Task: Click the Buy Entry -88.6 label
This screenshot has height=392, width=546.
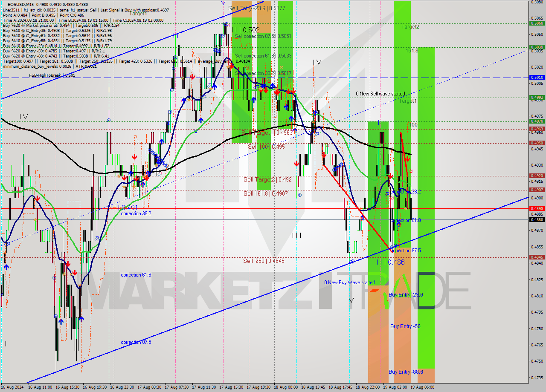Action: tap(406, 372)
